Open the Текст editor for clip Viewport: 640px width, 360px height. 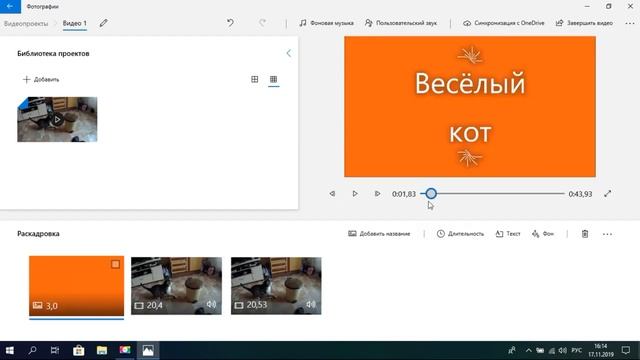tap(508, 234)
